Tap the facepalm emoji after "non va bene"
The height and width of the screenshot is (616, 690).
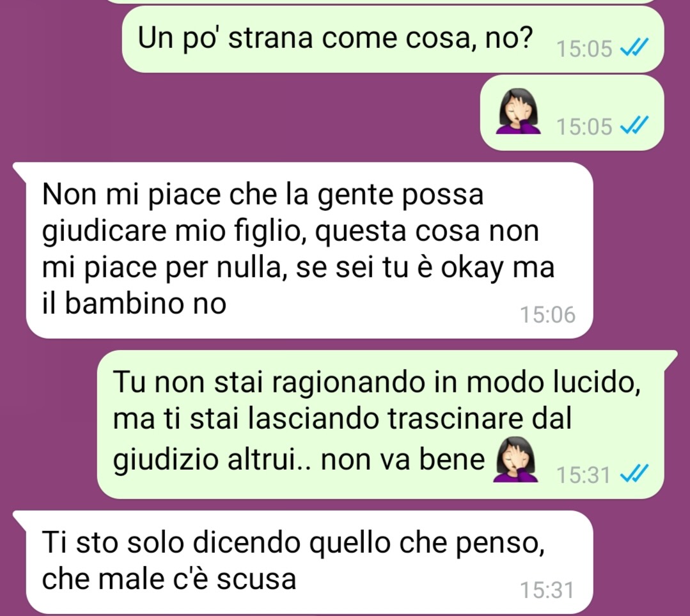[x=515, y=459]
